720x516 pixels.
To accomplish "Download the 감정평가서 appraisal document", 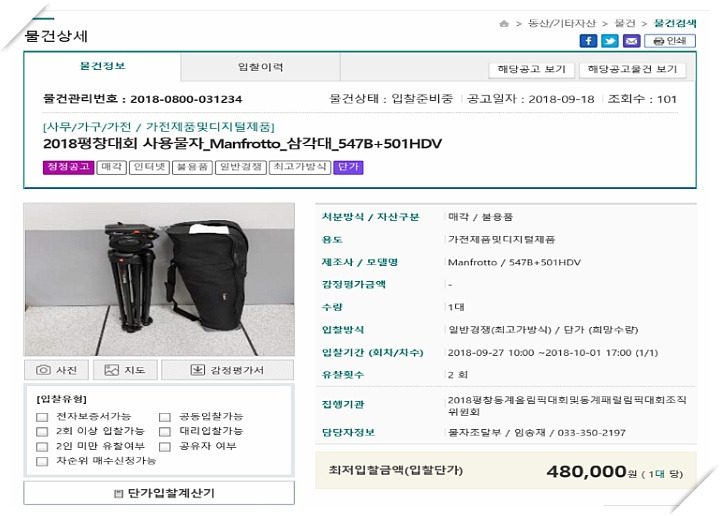I will click(x=227, y=370).
